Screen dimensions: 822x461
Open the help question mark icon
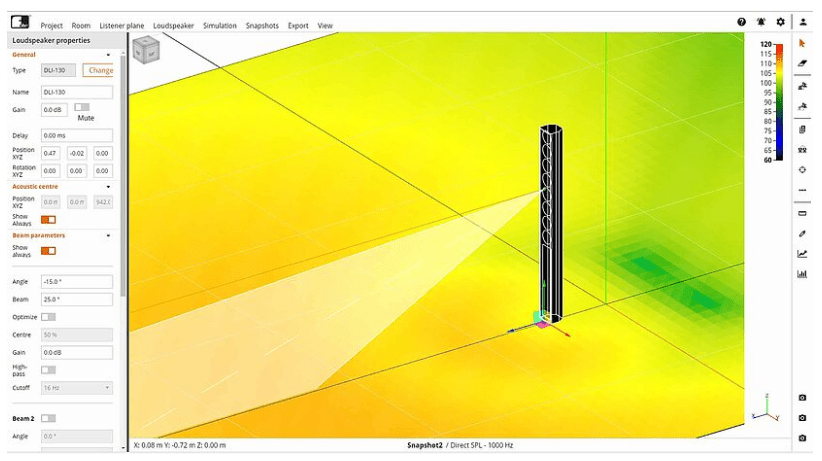(742, 21)
